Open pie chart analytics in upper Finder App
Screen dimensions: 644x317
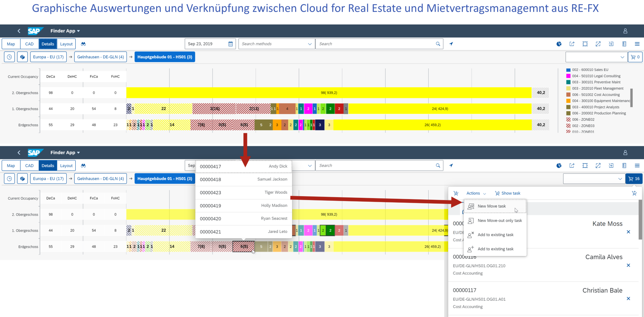point(559,44)
